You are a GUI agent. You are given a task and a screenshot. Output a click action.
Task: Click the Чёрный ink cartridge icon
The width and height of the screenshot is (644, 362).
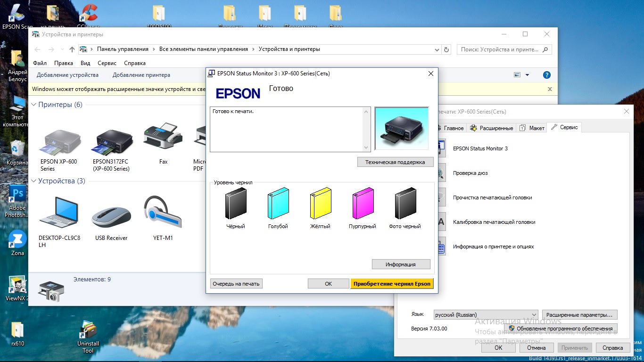(x=236, y=203)
